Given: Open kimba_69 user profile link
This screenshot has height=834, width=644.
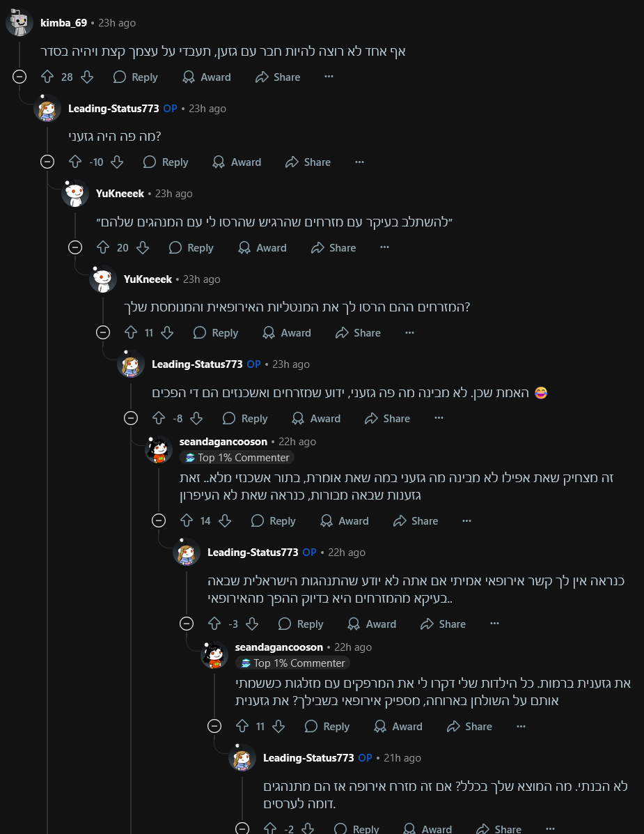Looking at the screenshot, I should pyautogui.click(x=64, y=23).
